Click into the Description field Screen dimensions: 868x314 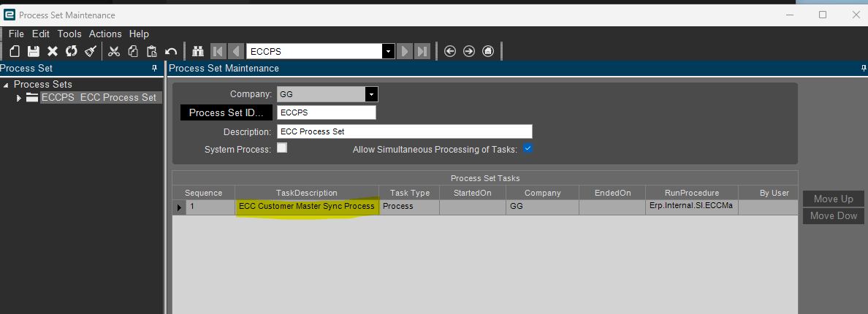(x=404, y=131)
